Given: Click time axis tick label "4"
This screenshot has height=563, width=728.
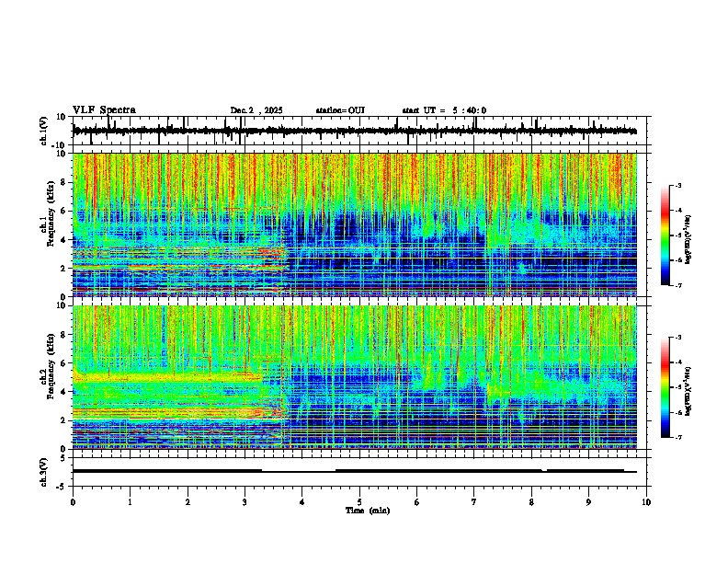Looking at the screenshot, I should pyautogui.click(x=302, y=502).
